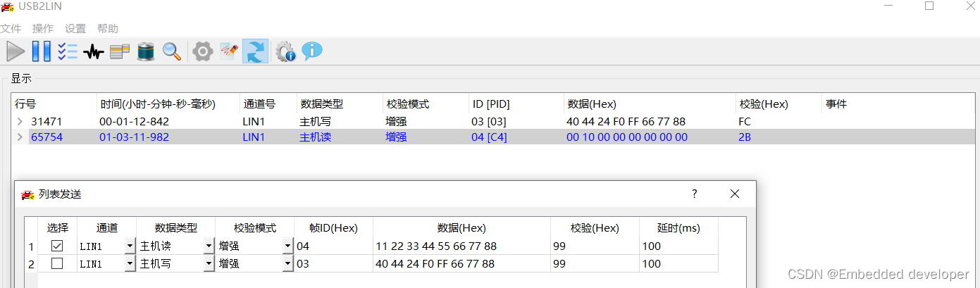Click row 1 校验 field 99
Image resolution: width=980 pixels, height=288 pixels.
tap(595, 246)
